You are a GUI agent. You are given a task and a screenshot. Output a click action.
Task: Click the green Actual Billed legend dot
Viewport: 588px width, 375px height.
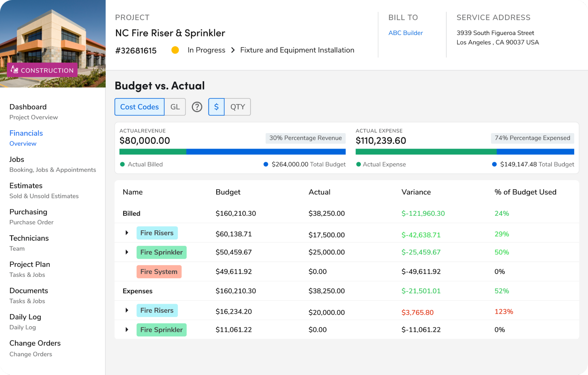[122, 164]
